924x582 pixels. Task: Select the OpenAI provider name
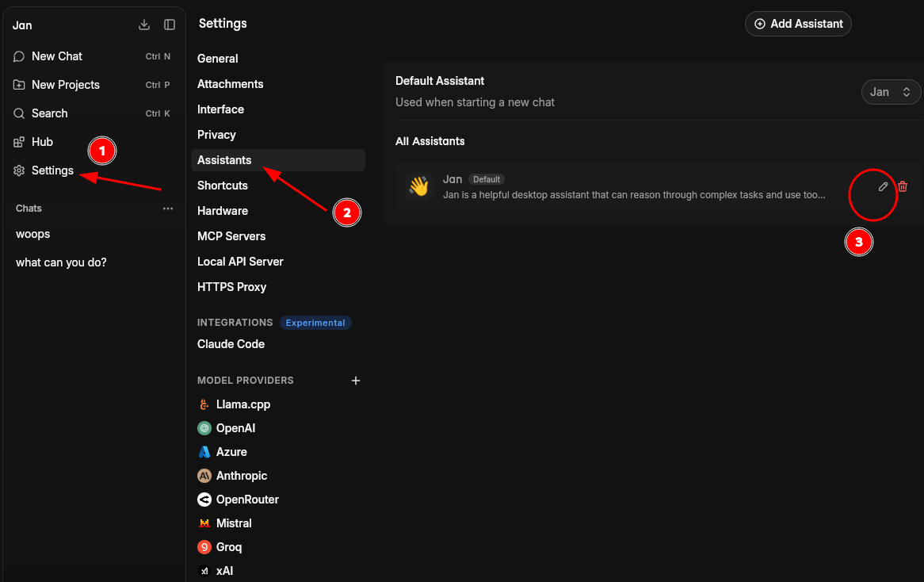click(235, 428)
